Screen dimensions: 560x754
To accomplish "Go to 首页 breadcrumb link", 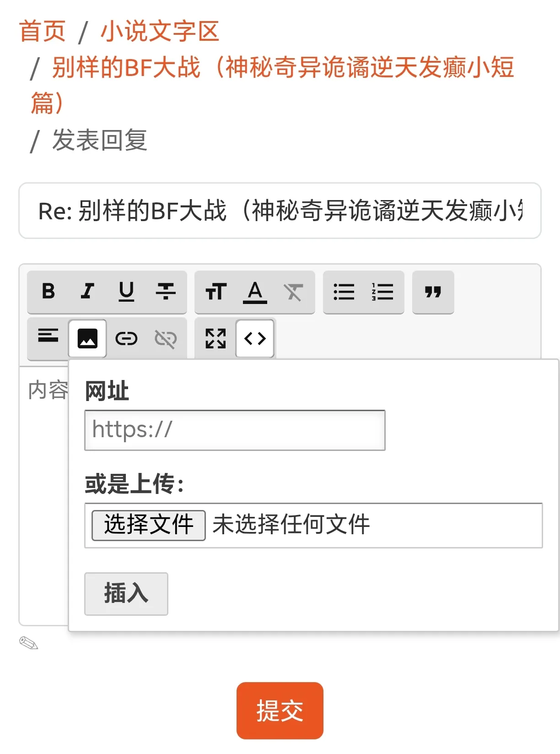I will [x=43, y=31].
